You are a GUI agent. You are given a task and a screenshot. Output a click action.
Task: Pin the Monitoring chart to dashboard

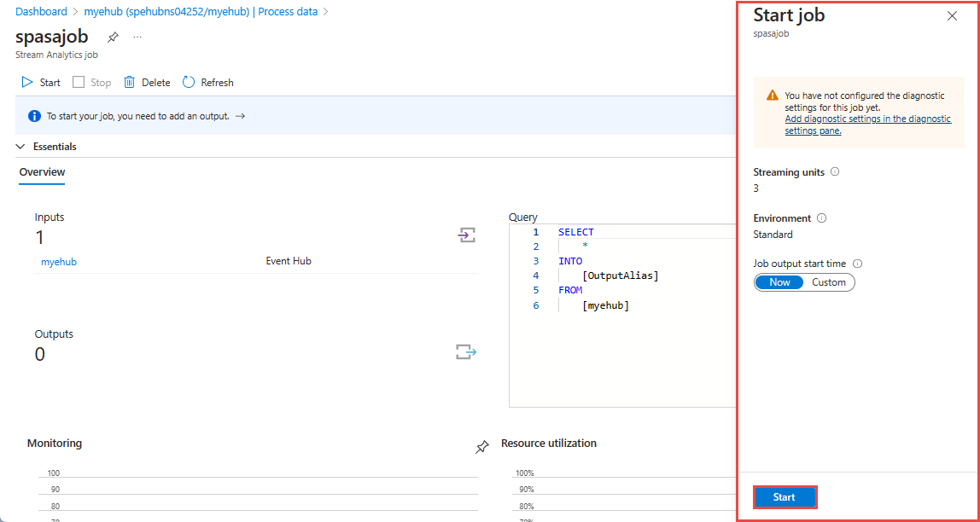pyautogui.click(x=482, y=444)
